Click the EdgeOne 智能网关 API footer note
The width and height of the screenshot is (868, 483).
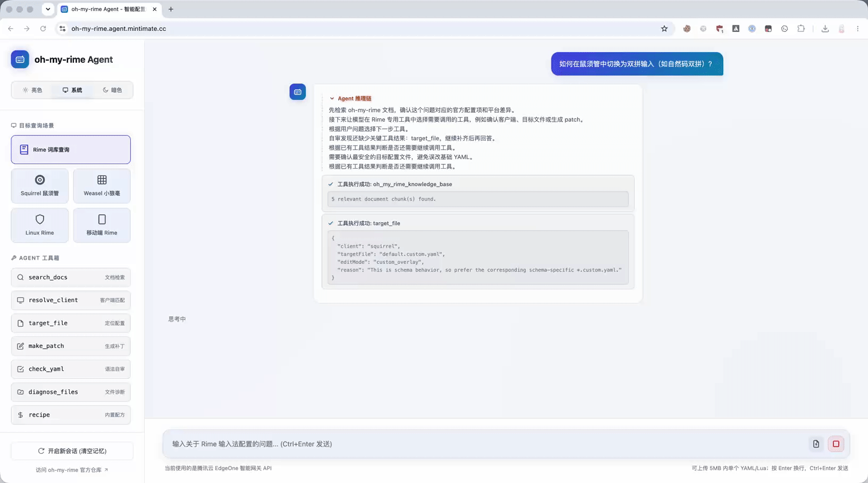218,469
